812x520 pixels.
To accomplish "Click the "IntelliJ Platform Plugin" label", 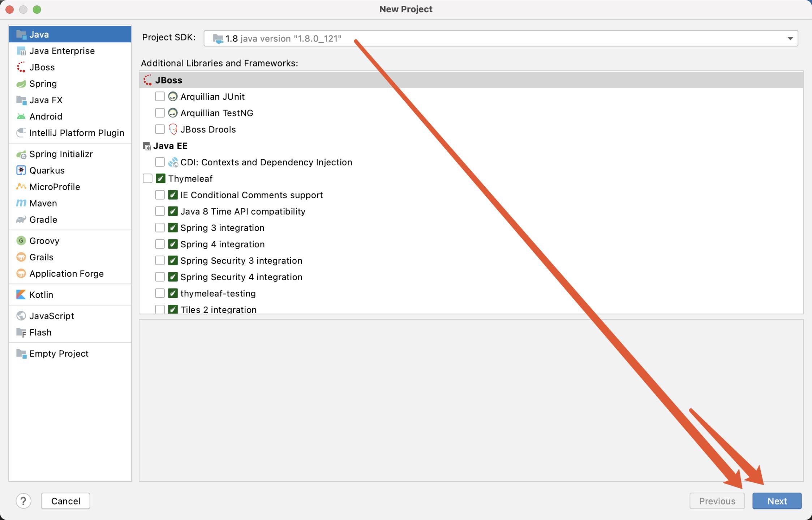I will click(x=77, y=133).
